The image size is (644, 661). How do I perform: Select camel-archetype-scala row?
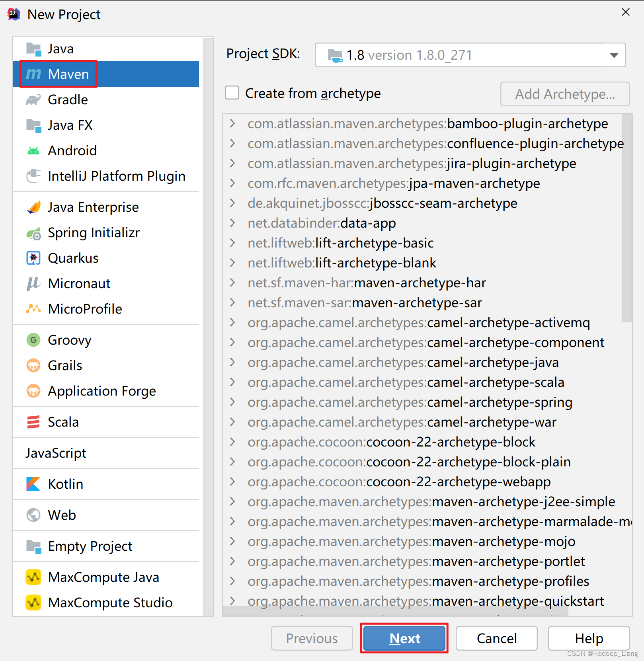(427, 382)
